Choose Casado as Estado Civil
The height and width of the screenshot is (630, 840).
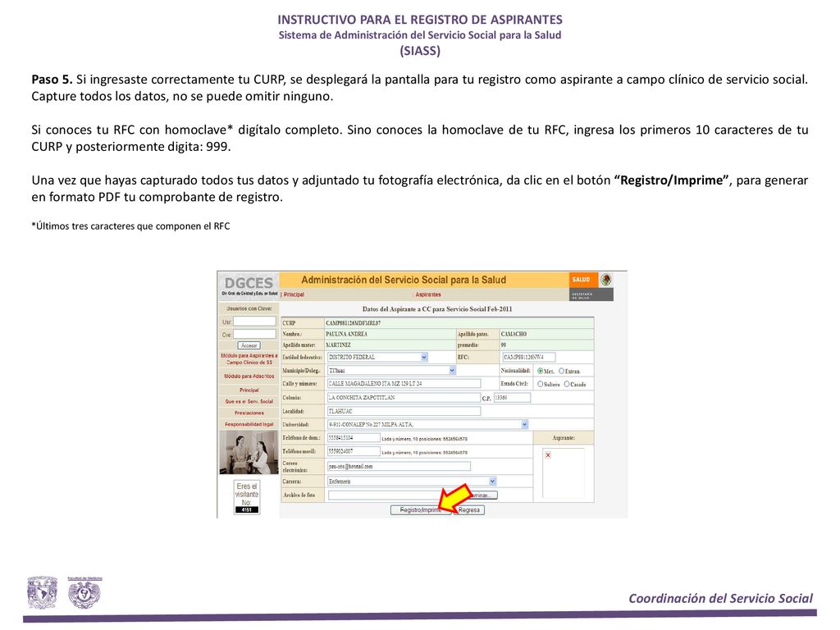point(567,384)
